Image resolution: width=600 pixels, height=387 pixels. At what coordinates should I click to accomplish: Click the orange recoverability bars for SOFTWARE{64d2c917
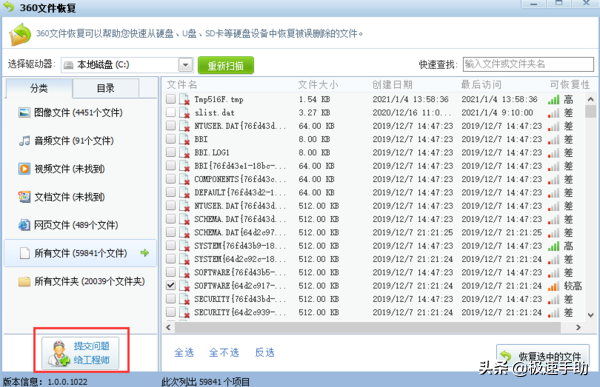point(553,286)
